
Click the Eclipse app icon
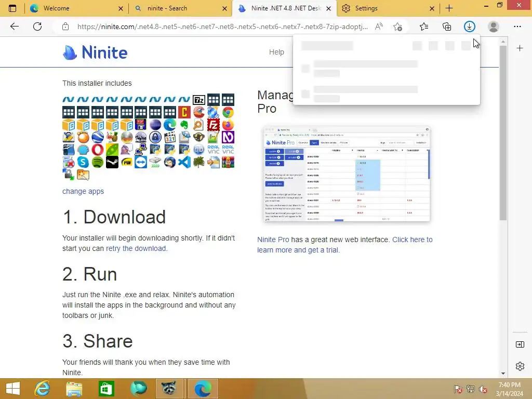[x=155, y=125]
